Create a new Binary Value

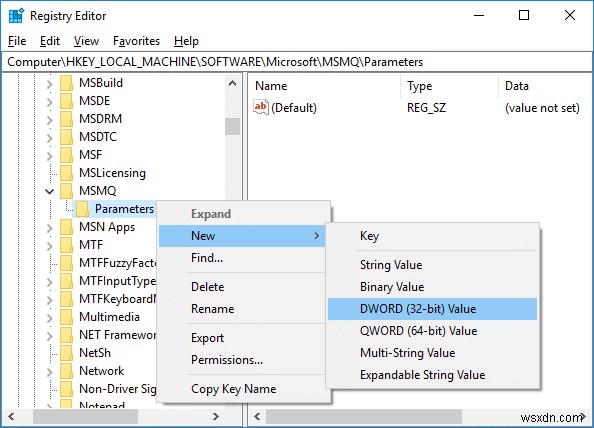pos(432,287)
